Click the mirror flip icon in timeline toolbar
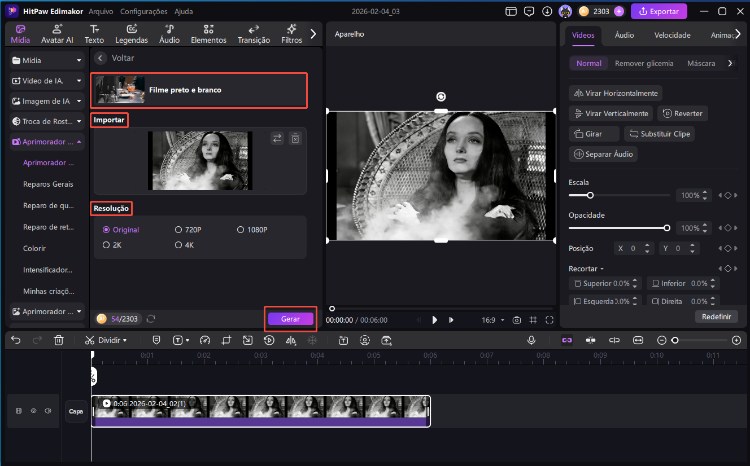The width and height of the screenshot is (750, 466). pos(290,340)
